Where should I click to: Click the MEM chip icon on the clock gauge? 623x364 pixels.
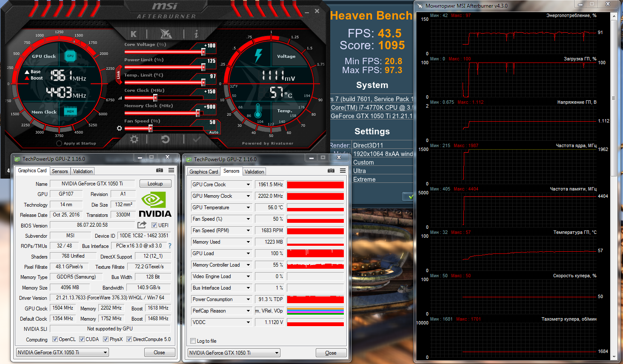[70, 111]
